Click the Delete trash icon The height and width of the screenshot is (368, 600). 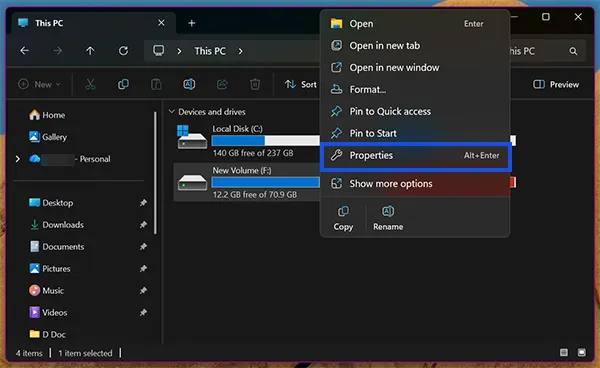(x=255, y=84)
